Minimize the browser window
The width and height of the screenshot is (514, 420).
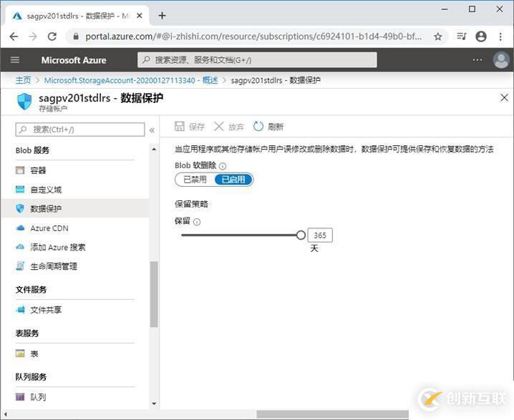click(445, 9)
